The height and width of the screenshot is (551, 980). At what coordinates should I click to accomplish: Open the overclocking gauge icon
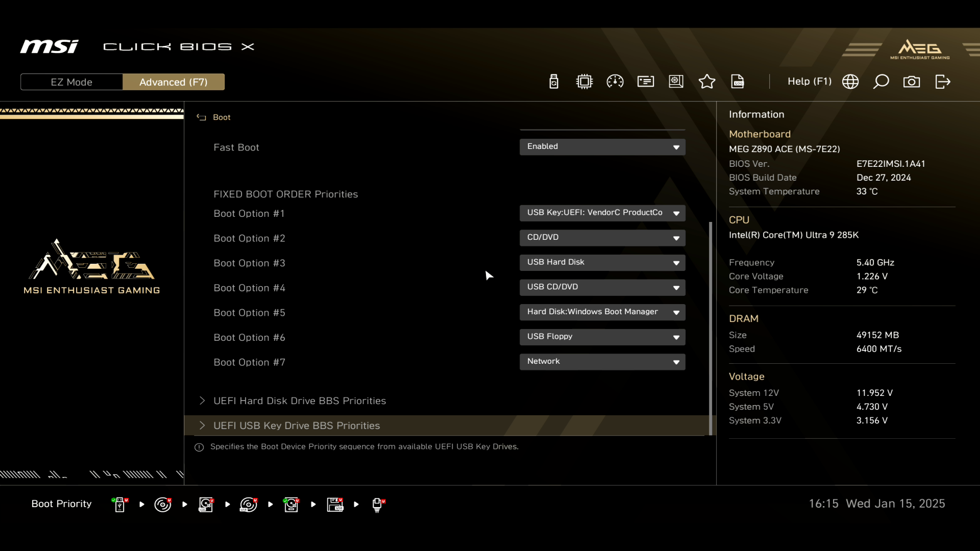tap(615, 82)
